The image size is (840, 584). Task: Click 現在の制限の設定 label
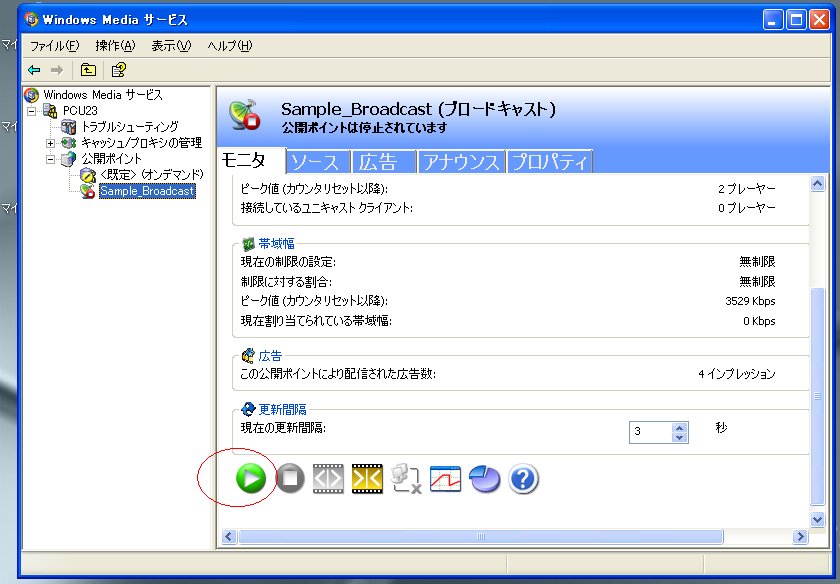288,262
